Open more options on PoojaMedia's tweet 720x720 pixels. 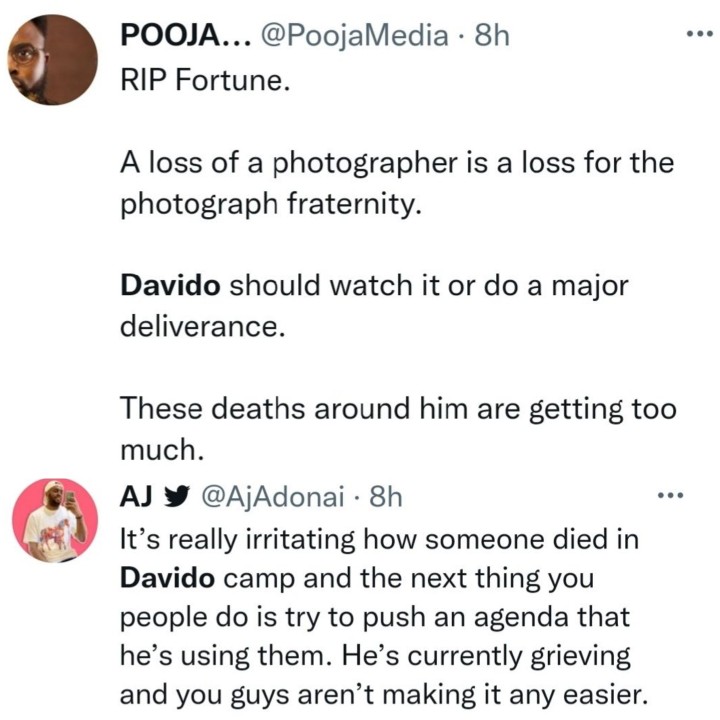696,34
